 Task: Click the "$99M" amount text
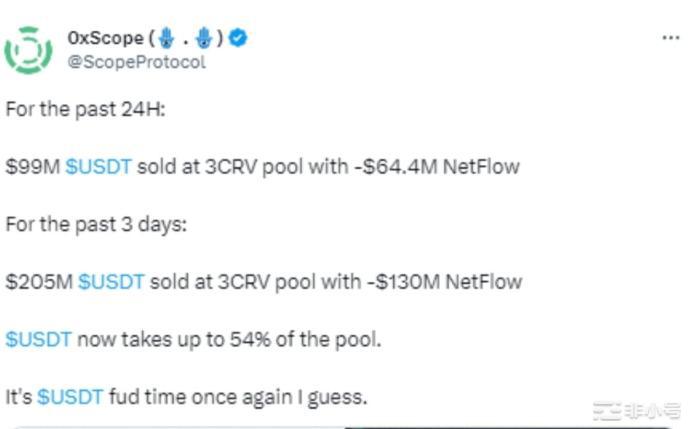[x=32, y=167]
